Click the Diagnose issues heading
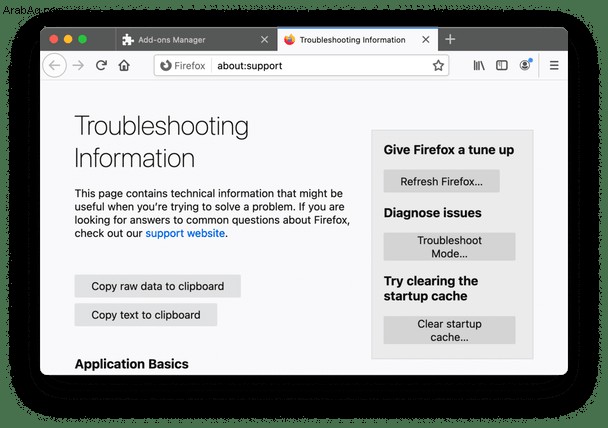608x428 pixels. (432, 213)
